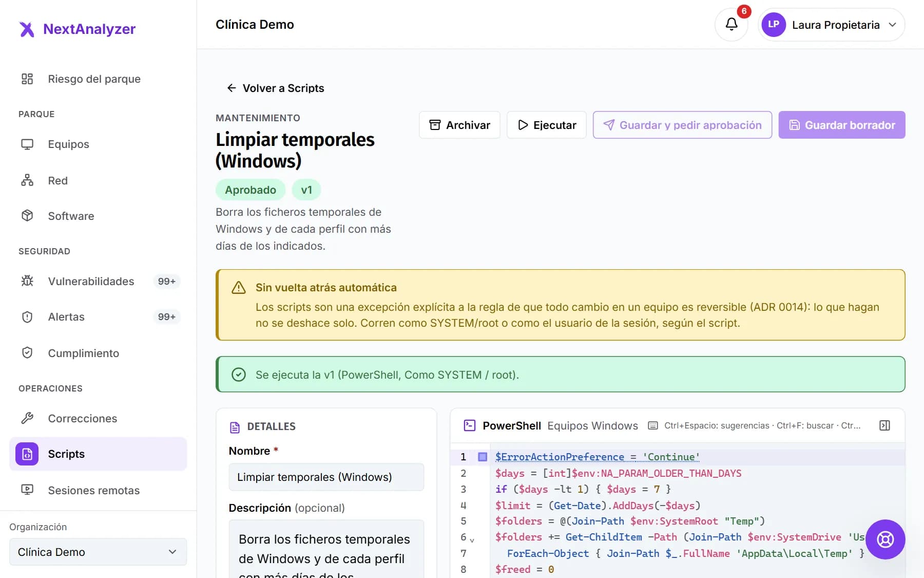Image resolution: width=924 pixels, height=578 pixels.
Task: Click the warning triangle icon
Action: [x=239, y=288]
